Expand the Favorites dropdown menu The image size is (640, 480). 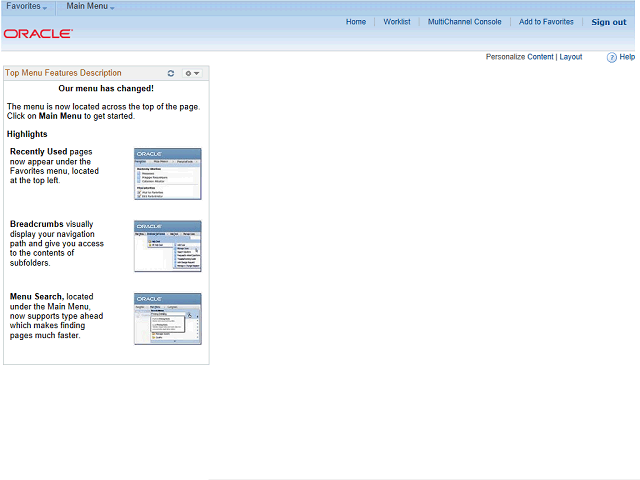(x=27, y=6)
